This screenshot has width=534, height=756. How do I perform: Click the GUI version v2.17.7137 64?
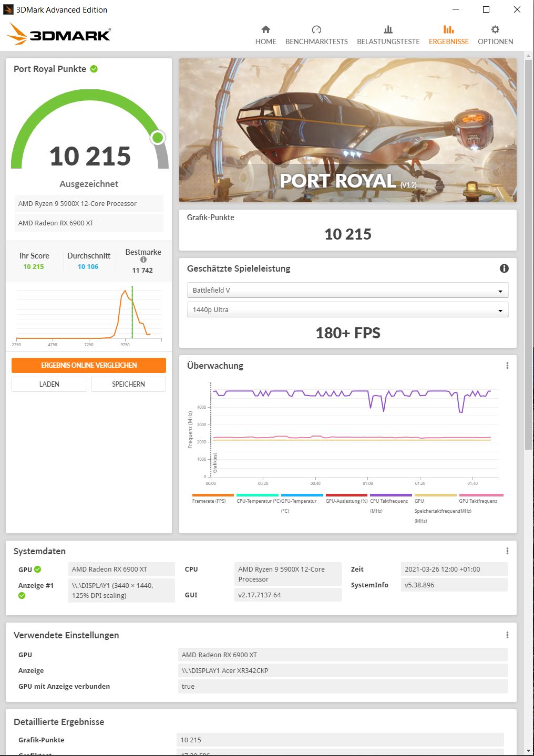288,595
